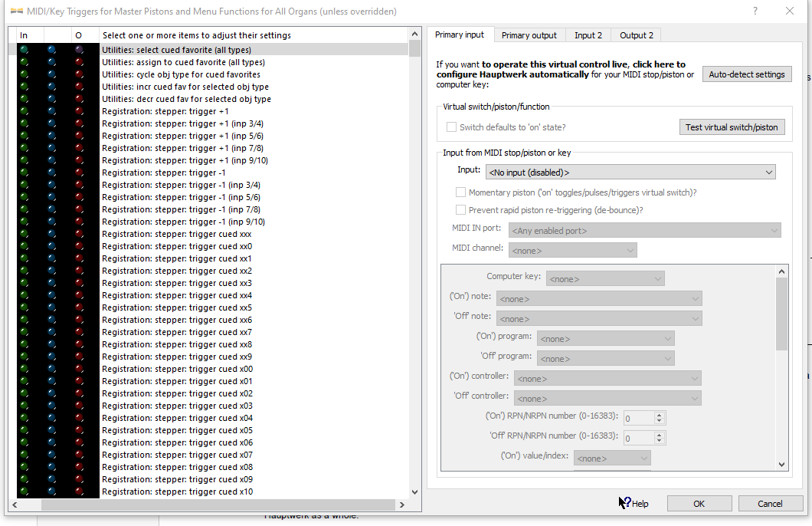Select 'Utilities: cycle obj type for cued favorites'
Screen dimensions: 812x526
coord(181,74)
